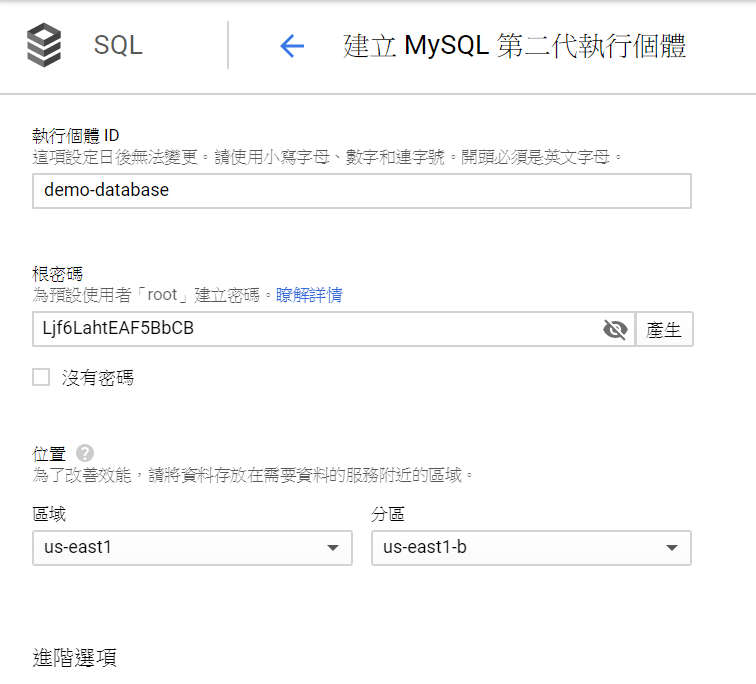The width and height of the screenshot is (756, 684).
Task: Click the us-east1 region dropdown arrow
Action: (x=333, y=548)
